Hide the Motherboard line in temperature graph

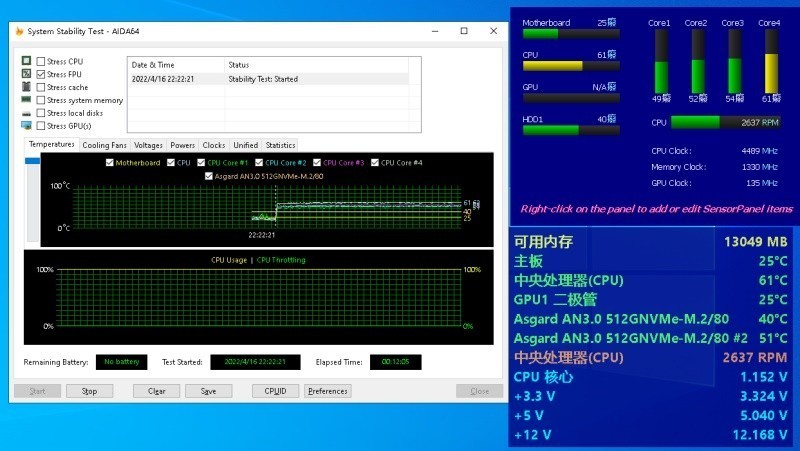[x=109, y=162]
